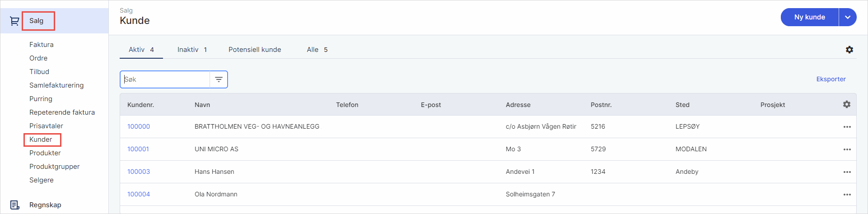The width and height of the screenshot is (868, 214).
Task: Open customer number 100000
Action: coord(139,126)
